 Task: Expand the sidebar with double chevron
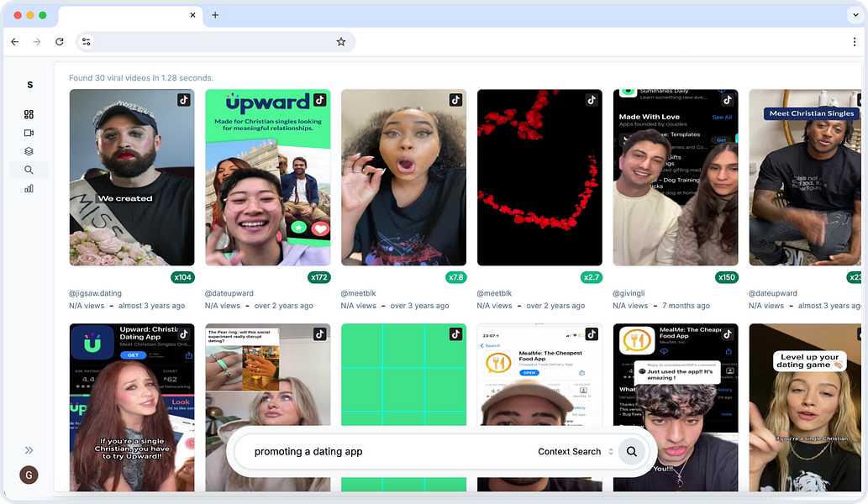29,450
